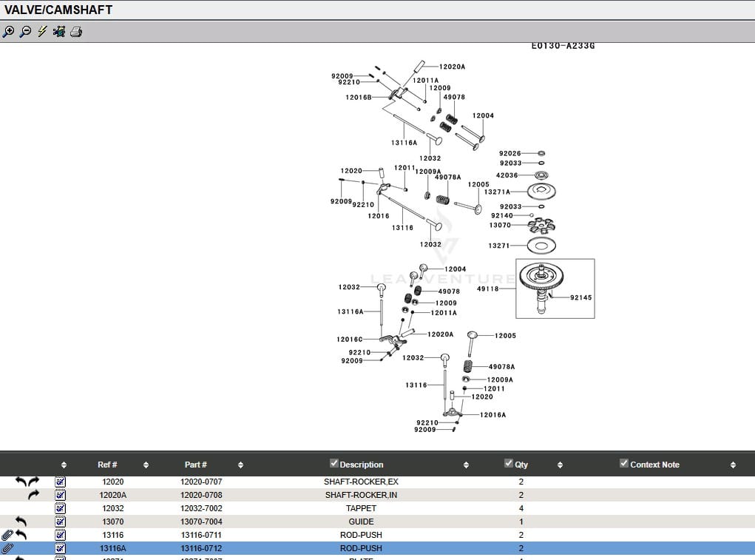
Task: Click the lightning bolt toolbar icon
Action: point(42,32)
